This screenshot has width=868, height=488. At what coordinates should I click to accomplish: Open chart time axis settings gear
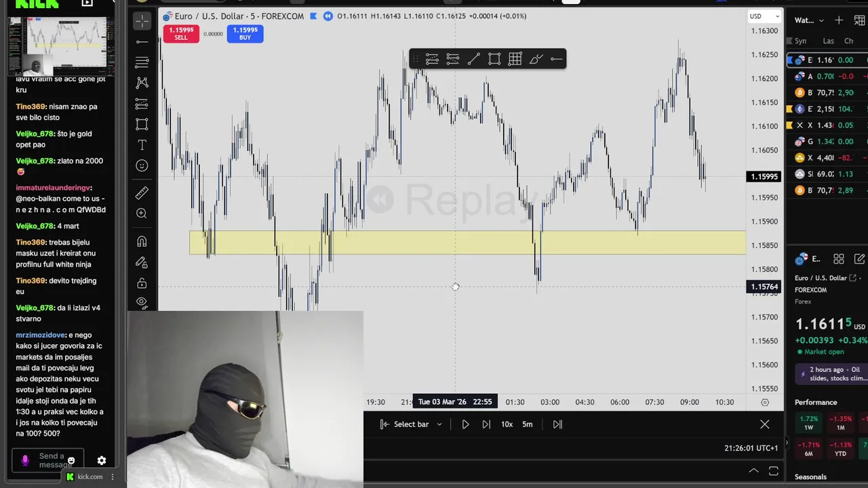pyautogui.click(x=765, y=402)
